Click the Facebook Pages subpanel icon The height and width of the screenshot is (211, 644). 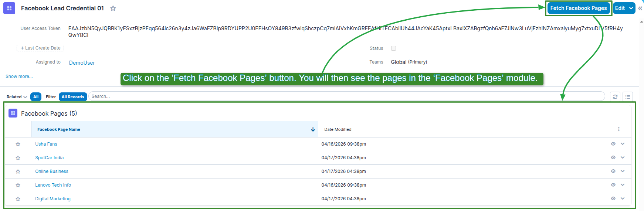point(13,113)
